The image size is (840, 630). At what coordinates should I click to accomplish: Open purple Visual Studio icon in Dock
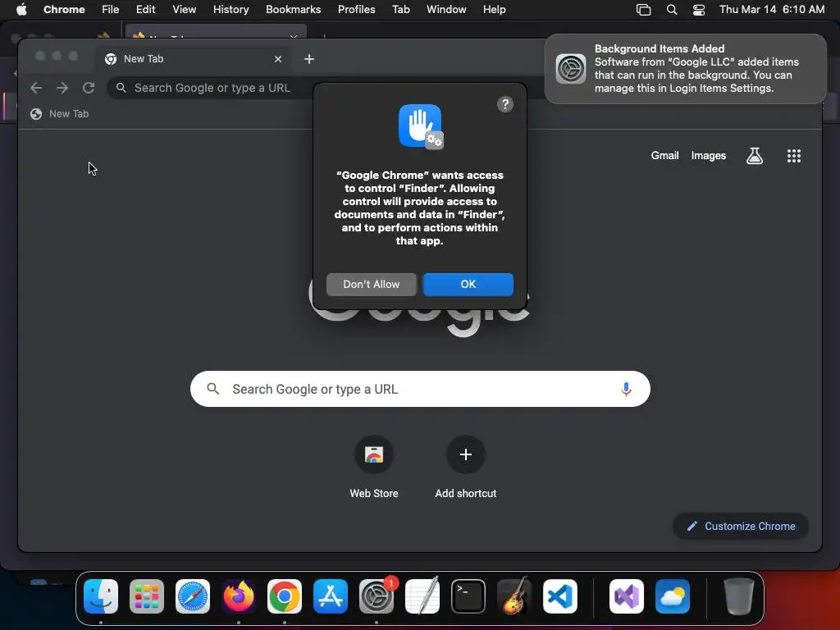627,596
